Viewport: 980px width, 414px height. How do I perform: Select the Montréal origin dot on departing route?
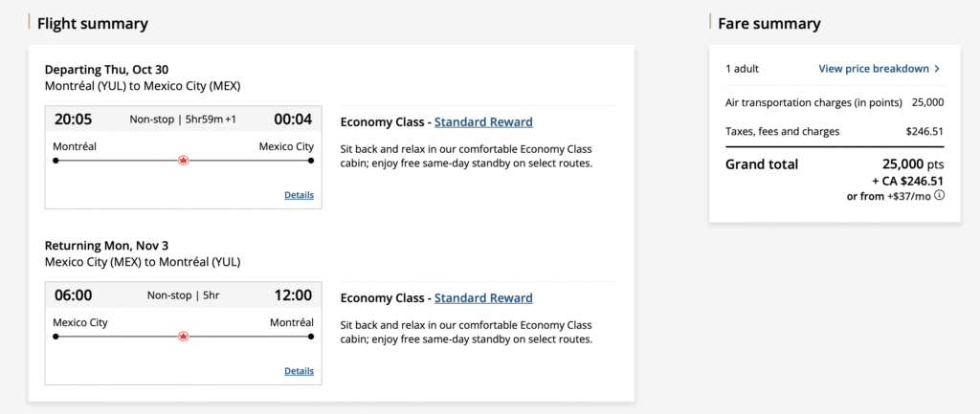56,161
